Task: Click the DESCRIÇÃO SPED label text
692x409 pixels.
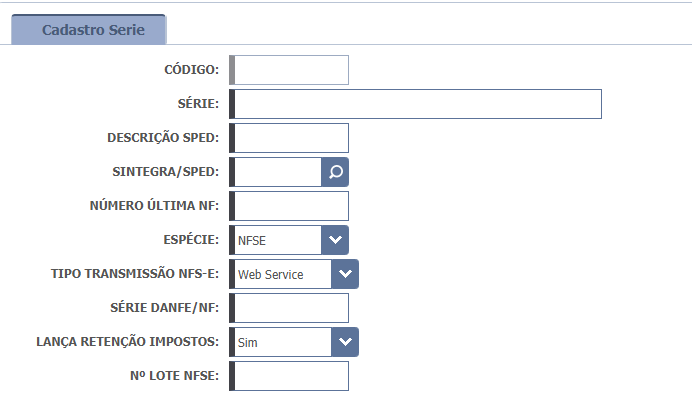Action: point(163,138)
